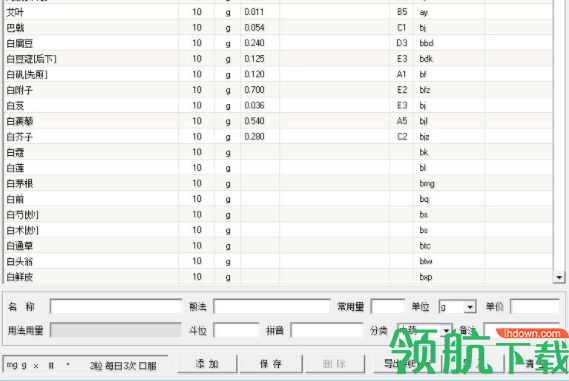Click the 导出 button
The image size is (569, 381).
(406, 364)
